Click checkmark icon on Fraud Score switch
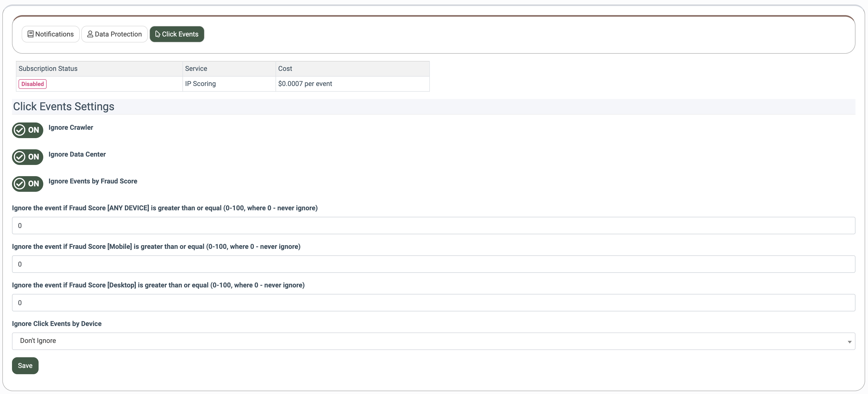The width and height of the screenshot is (868, 394). click(x=20, y=184)
